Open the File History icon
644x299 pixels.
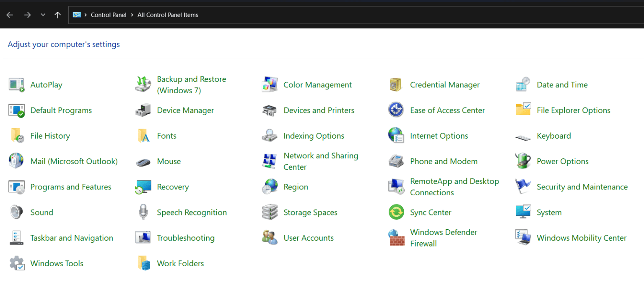(17, 136)
